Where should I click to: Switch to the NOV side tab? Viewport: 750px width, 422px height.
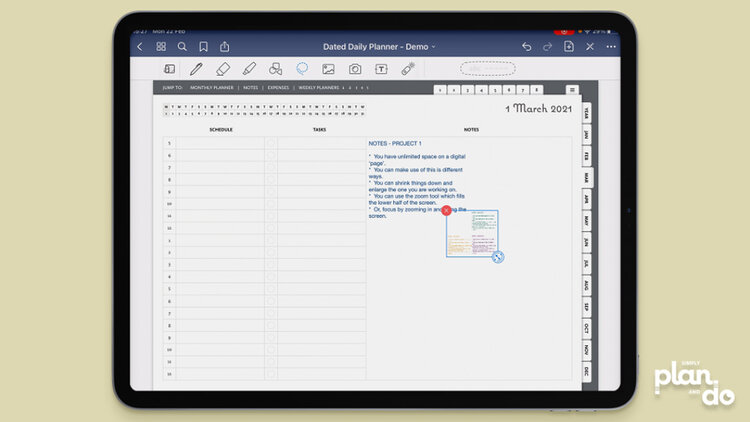coord(586,350)
